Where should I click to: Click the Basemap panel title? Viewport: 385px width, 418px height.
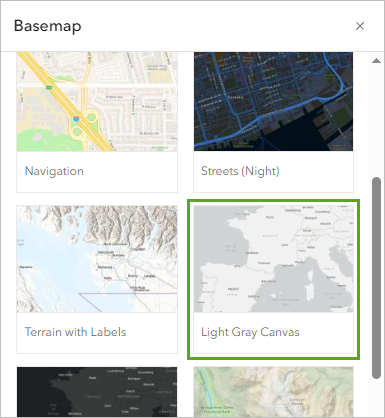coord(48,26)
